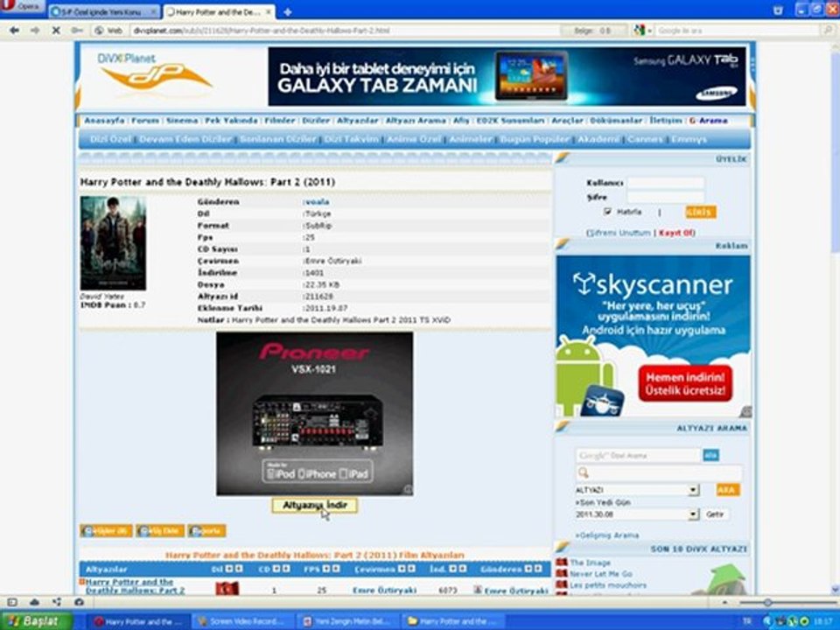840x630 pixels.
Task: Open the Filmler menu link
Action: pos(280,121)
